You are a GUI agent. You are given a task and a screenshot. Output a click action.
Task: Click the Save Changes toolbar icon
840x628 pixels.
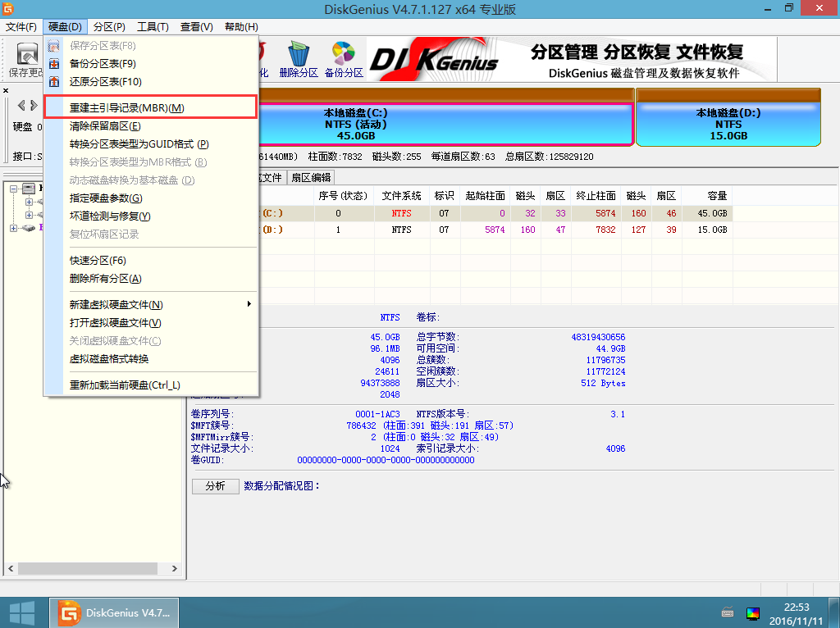(27, 54)
